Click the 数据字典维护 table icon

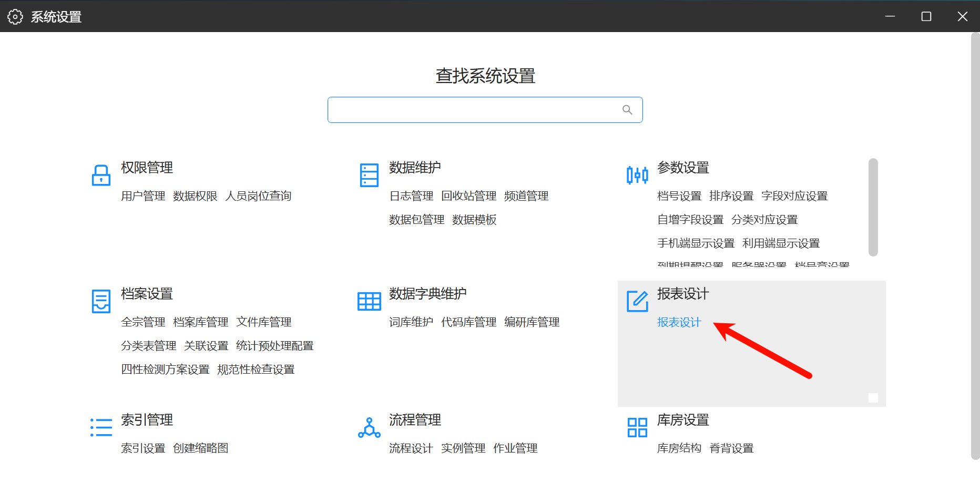369,301
